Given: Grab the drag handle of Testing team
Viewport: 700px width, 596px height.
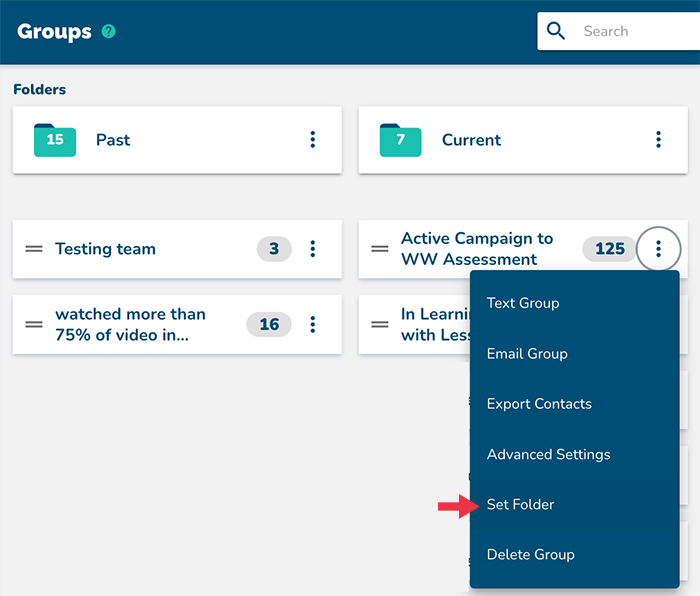Looking at the screenshot, I should click(x=34, y=249).
